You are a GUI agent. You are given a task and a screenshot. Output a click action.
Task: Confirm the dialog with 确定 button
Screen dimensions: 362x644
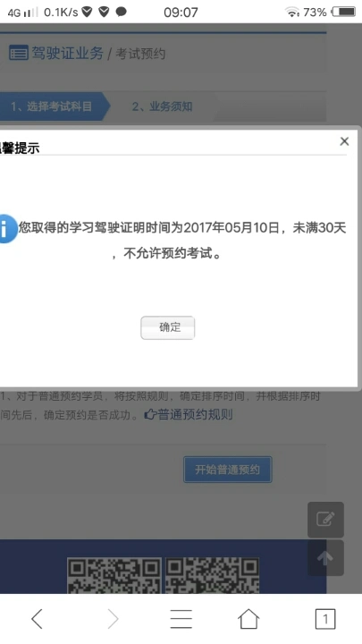tap(167, 327)
